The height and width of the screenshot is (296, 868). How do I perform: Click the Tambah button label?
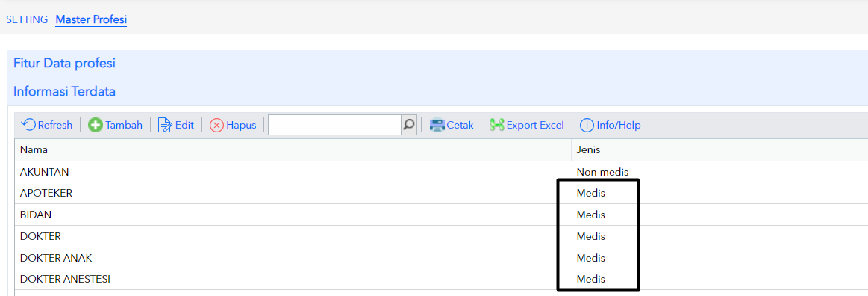pos(124,126)
